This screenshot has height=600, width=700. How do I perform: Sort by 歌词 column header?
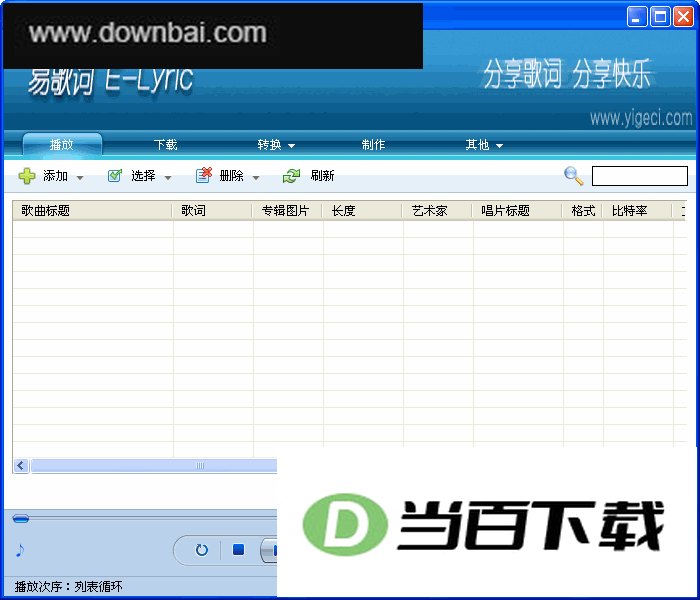coord(212,210)
